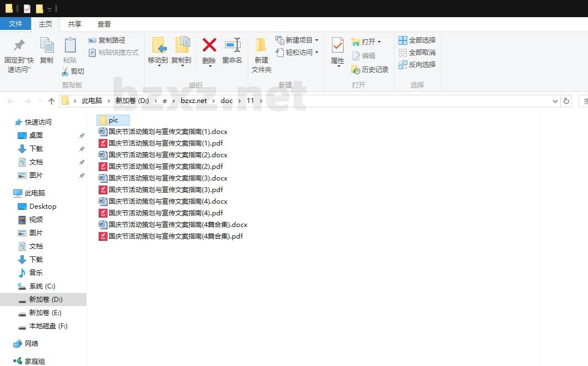Click the red Delete (删除) icon
588x366 pixels.
pyautogui.click(x=209, y=45)
